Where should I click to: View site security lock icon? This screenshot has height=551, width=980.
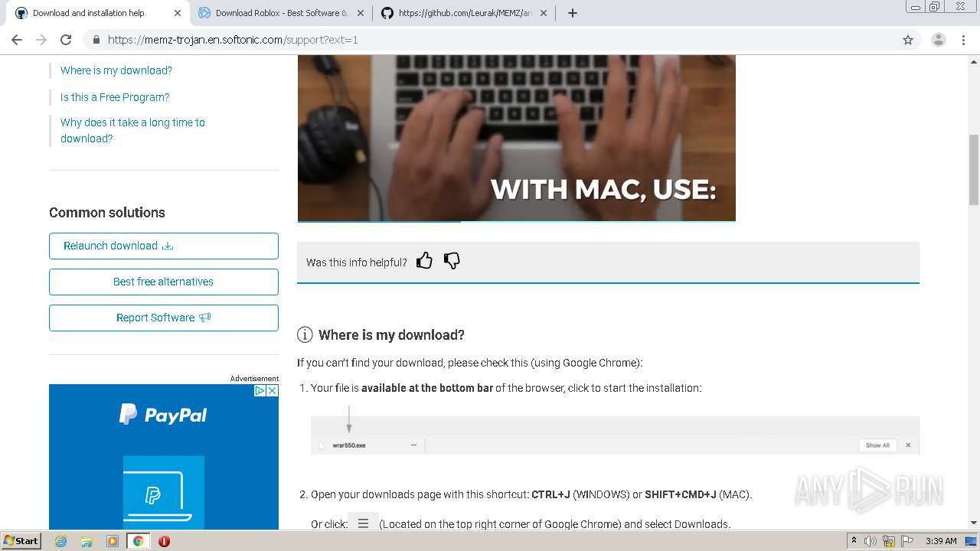click(x=96, y=40)
